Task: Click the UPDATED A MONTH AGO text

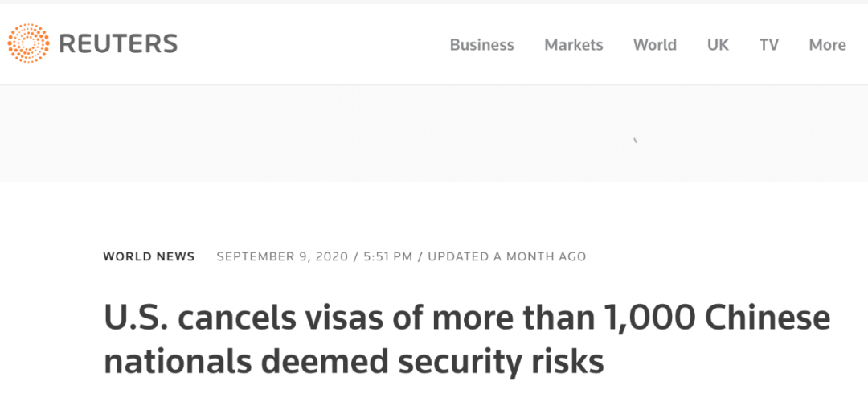Action: [507, 256]
